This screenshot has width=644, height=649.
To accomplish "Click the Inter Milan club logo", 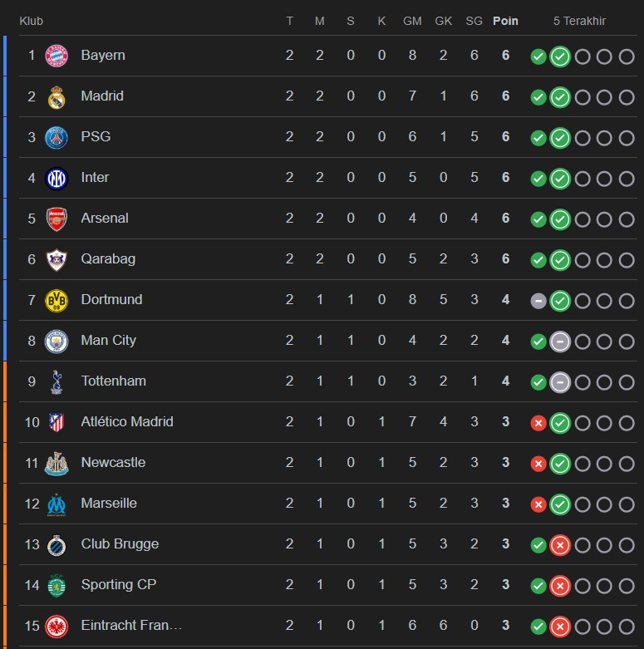I will (57, 178).
